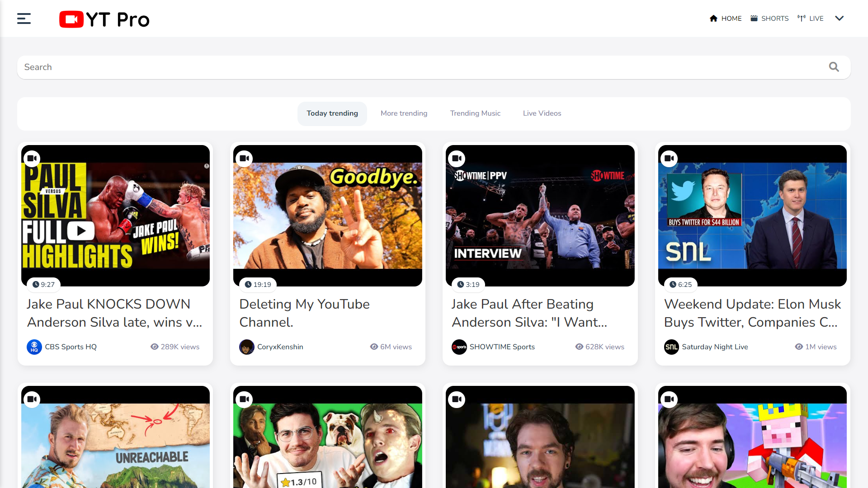
Task: Switch to More trending tab
Action: click(404, 113)
